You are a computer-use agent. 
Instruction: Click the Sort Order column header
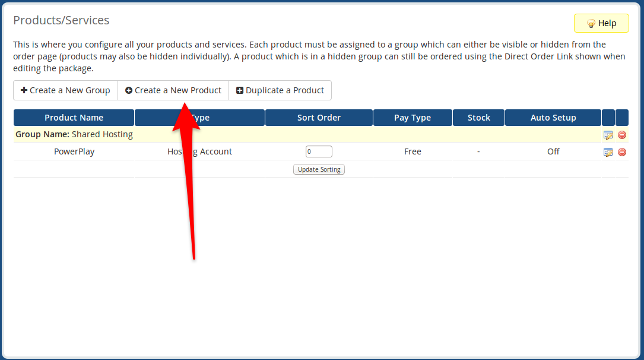(x=319, y=118)
